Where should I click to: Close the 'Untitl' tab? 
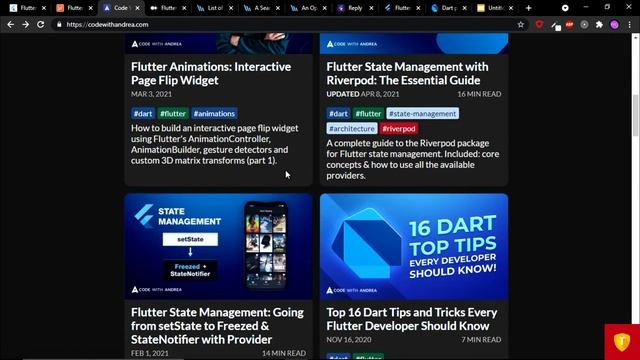coord(511,8)
